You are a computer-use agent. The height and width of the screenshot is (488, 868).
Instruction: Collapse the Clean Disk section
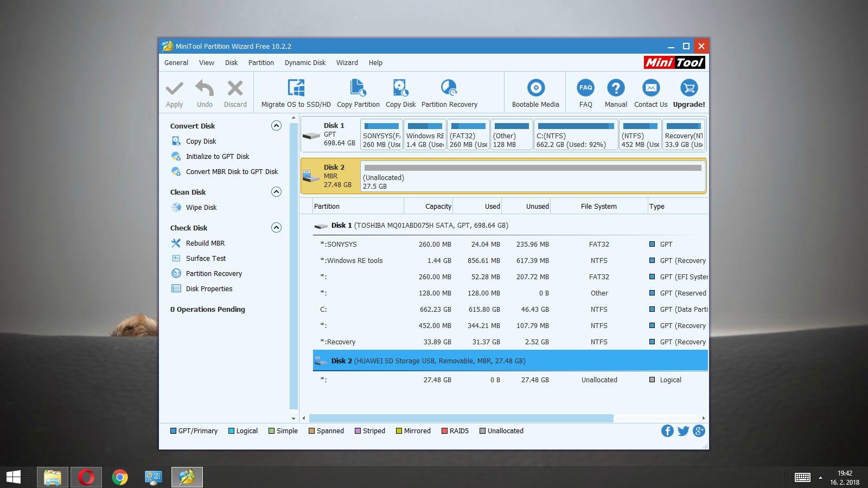click(x=276, y=192)
